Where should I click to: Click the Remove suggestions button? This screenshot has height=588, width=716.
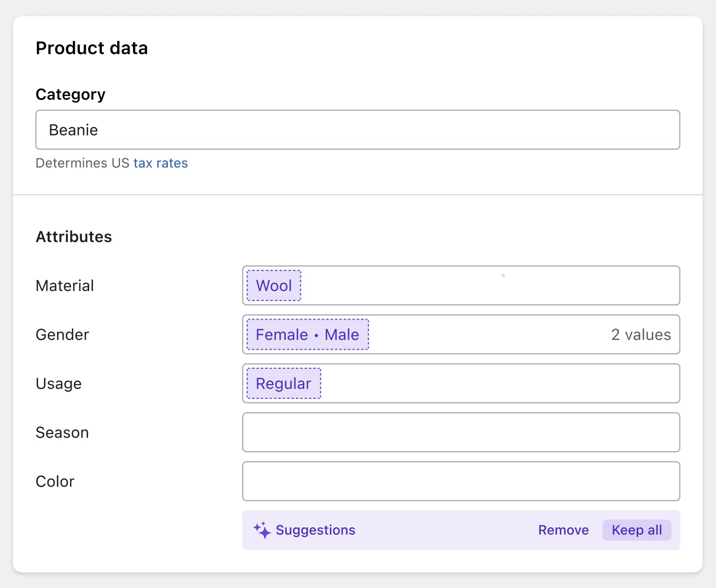563,530
